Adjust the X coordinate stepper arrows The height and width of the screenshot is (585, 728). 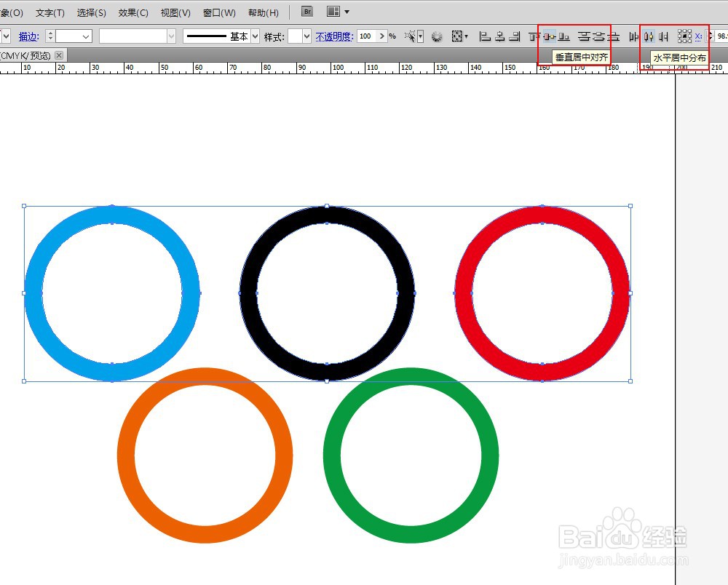pyautogui.click(x=709, y=36)
